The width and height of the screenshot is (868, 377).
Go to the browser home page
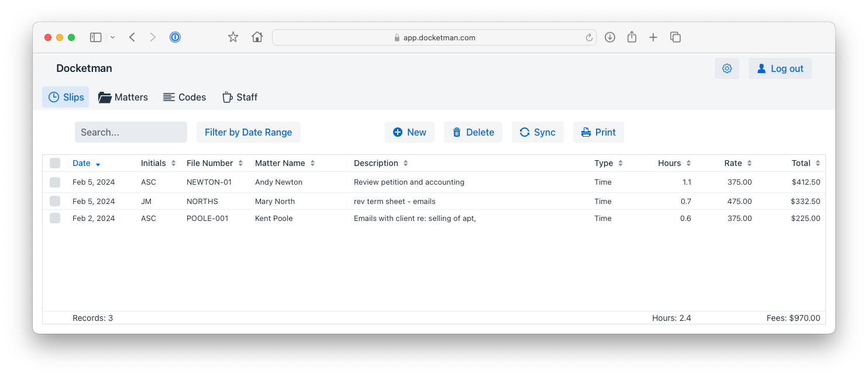pos(257,37)
